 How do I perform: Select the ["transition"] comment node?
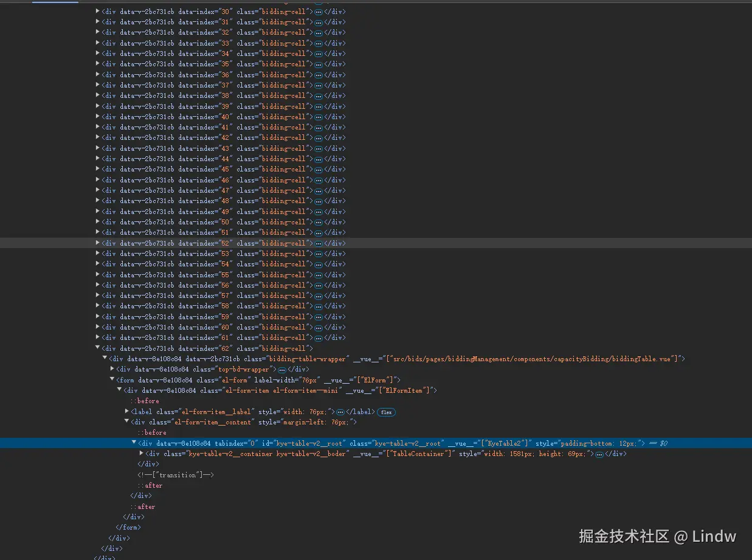pyautogui.click(x=176, y=475)
